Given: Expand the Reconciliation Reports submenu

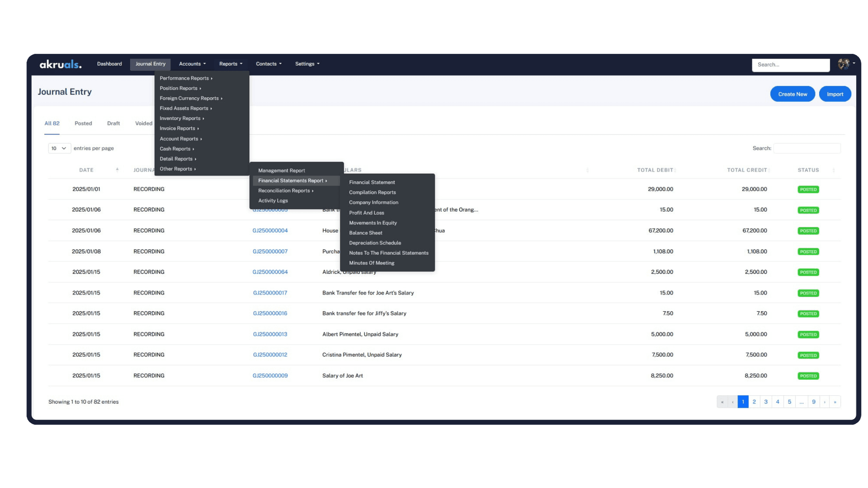Looking at the screenshot, I should 286,191.
